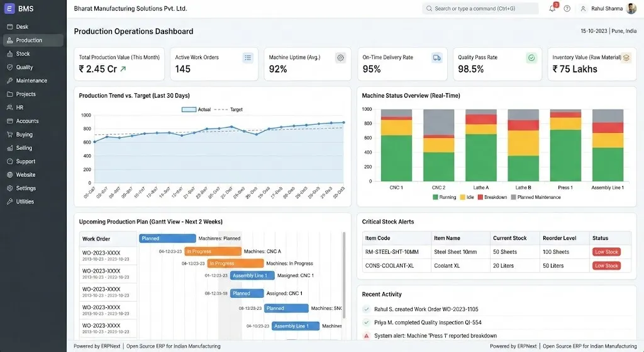Open the Selling icon in sidebar
This screenshot has width=644, height=352.
click(10, 148)
